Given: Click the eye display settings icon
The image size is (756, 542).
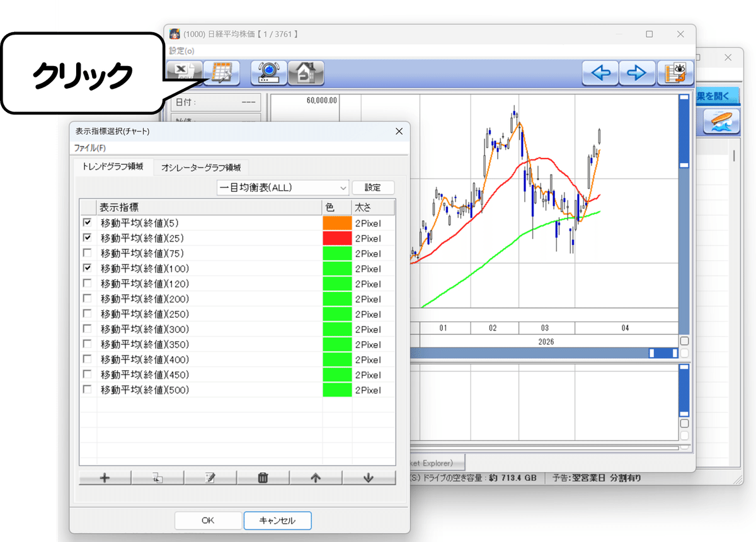Looking at the screenshot, I should (674, 73).
